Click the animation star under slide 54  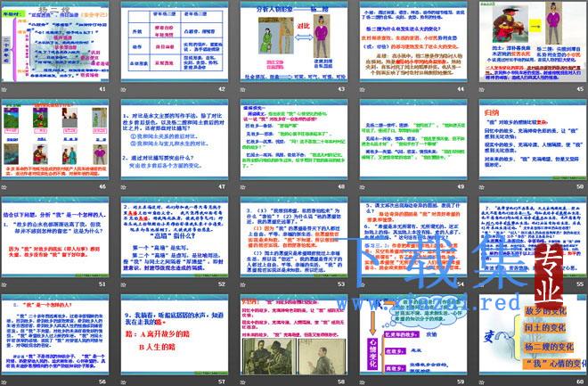363,284
